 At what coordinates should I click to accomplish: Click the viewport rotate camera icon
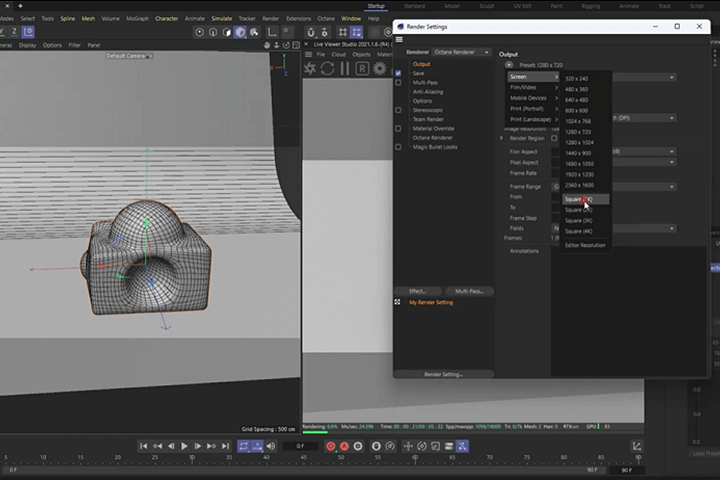click(287, 45)
